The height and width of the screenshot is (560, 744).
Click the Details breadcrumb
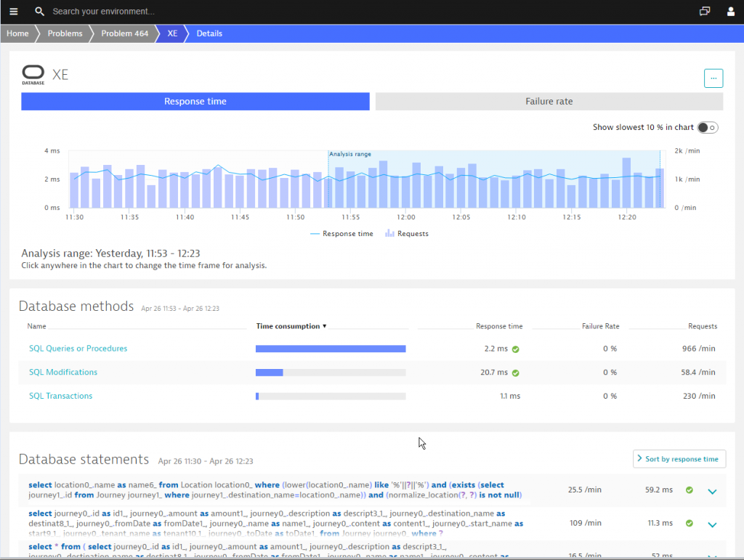(209, 33)
